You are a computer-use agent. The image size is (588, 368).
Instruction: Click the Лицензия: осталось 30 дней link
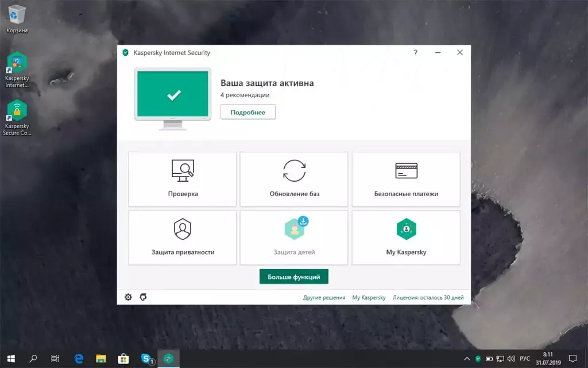click(x=428, y=297)
